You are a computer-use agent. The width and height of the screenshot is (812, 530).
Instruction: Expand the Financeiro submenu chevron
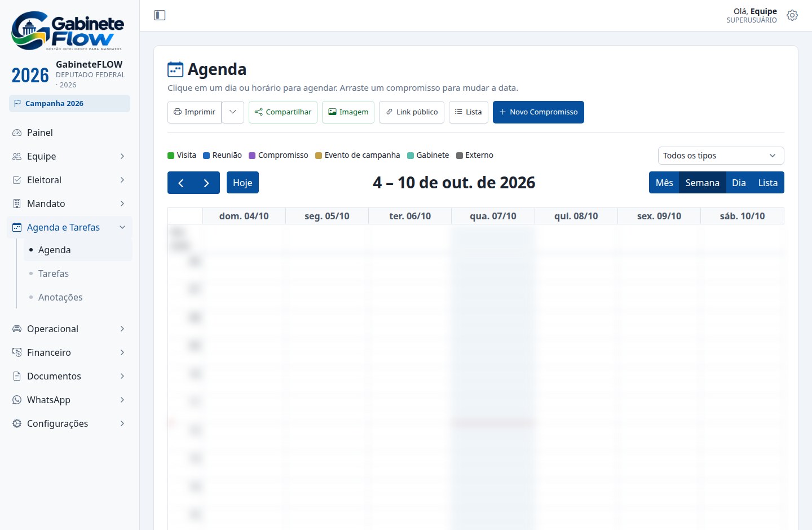[x=122, y=352]
